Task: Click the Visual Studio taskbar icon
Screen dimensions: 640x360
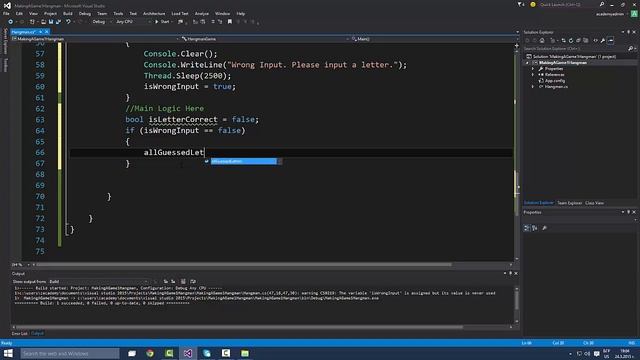Action: 188,353
